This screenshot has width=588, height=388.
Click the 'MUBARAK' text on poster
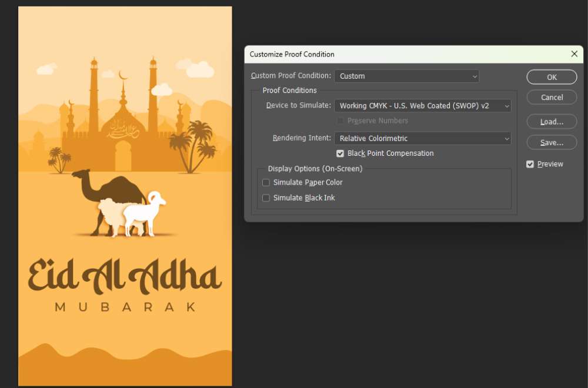click(125, 307)
